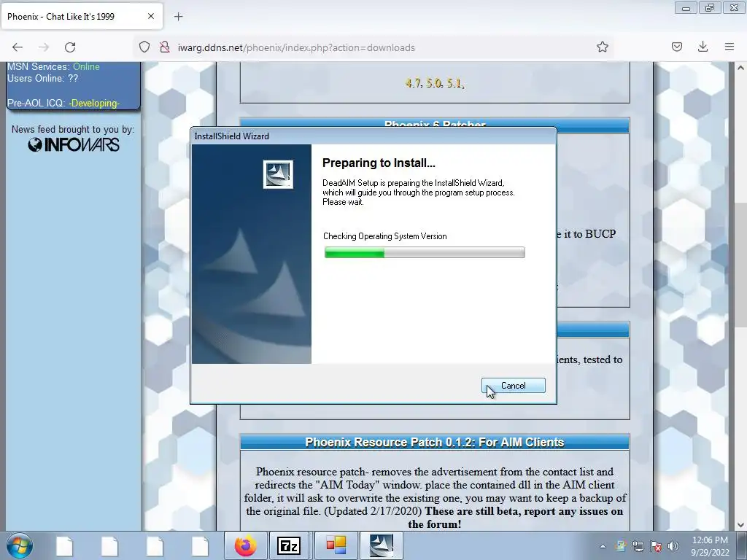Image resolution: width=747 pixels, height=560 pixels.
Task: Open AIM version 5.1 link
Action: coord(455,83)
